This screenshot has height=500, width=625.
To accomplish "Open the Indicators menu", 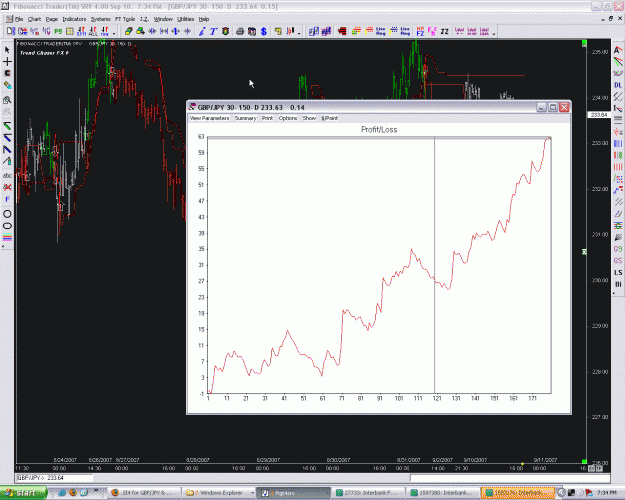I will point(74,19).
